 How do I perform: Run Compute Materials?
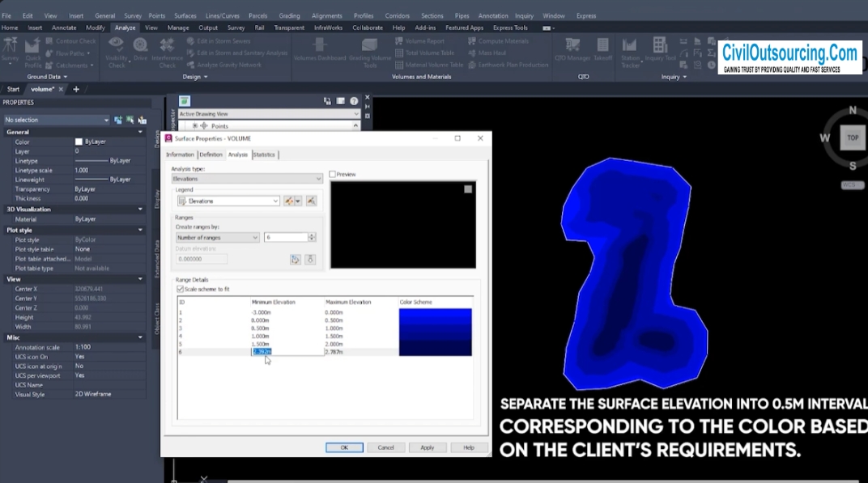click(x=498, y=41)
